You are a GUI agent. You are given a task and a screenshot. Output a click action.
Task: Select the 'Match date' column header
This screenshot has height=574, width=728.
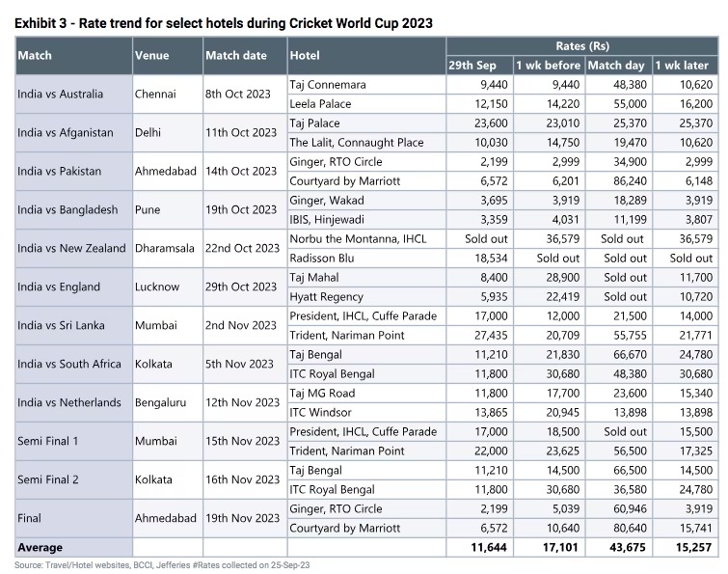[x=245, y=56]
